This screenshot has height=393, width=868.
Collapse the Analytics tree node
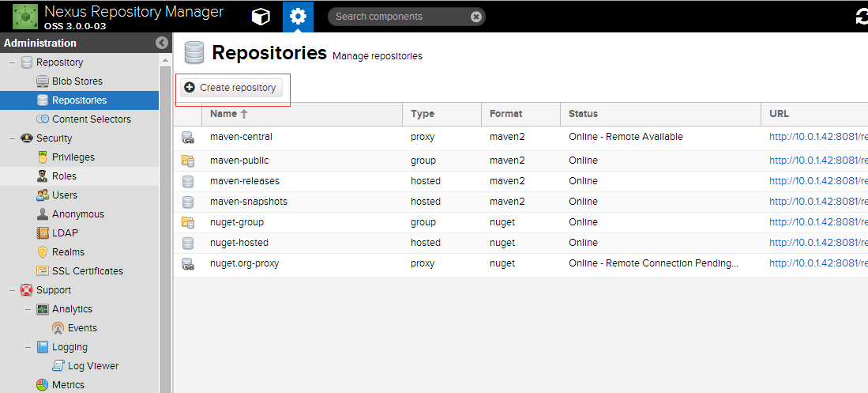(x=28, y=309)
